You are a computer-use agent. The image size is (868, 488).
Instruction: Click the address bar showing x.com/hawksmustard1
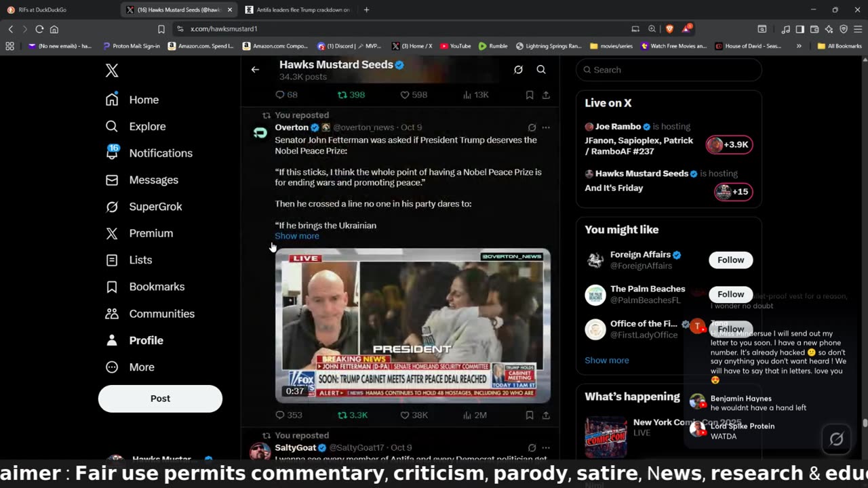point(400,29)
